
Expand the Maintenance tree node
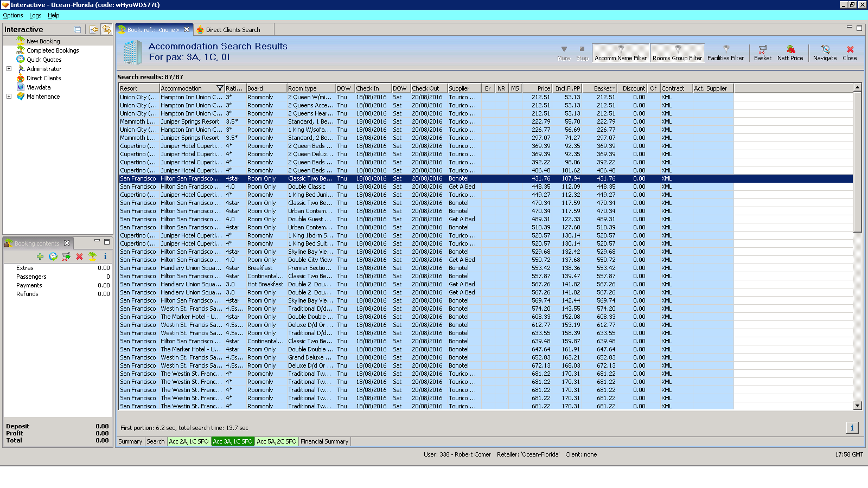tap(9, 97)
